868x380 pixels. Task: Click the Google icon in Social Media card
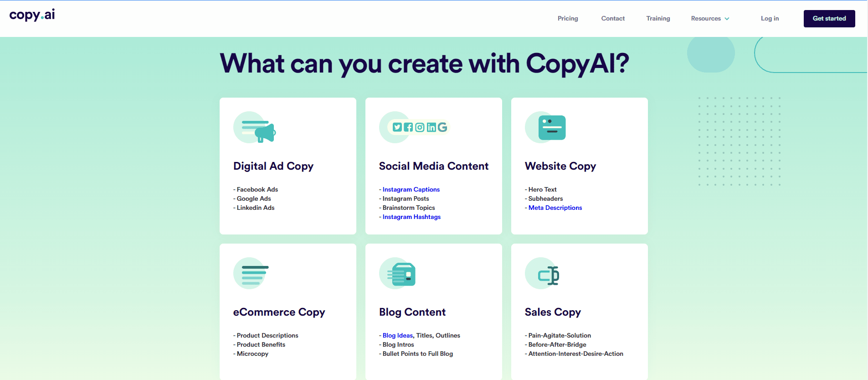[442, 127]
